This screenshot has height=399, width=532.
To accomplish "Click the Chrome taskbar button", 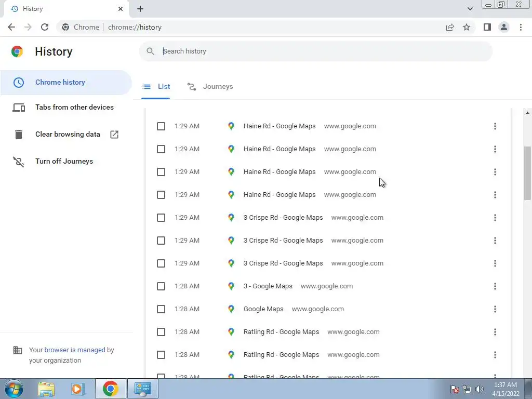I will [110, 389].
